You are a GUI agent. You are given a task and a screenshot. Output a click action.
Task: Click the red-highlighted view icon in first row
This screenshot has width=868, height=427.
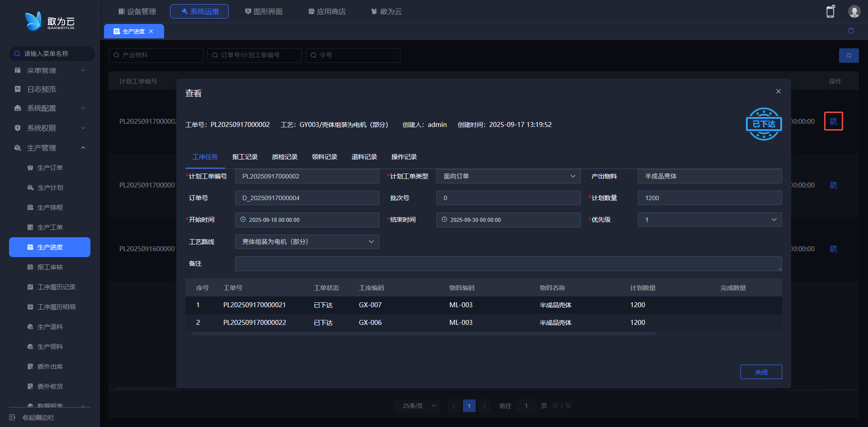pyautogui.click(x=833, y=122)
